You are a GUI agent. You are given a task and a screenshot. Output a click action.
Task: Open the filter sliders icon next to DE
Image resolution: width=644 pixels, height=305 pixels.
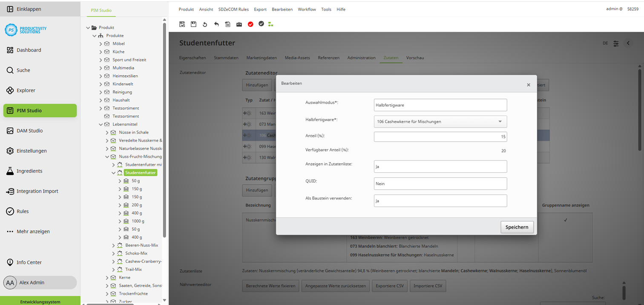[x=615, y=43]
